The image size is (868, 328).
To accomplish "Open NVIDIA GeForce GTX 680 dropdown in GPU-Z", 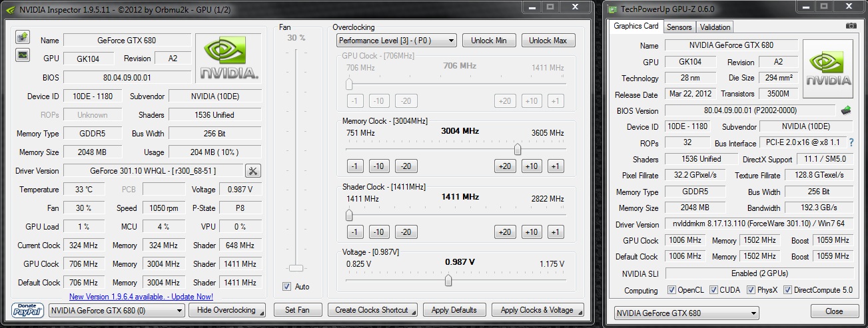I will pos(686,313).
